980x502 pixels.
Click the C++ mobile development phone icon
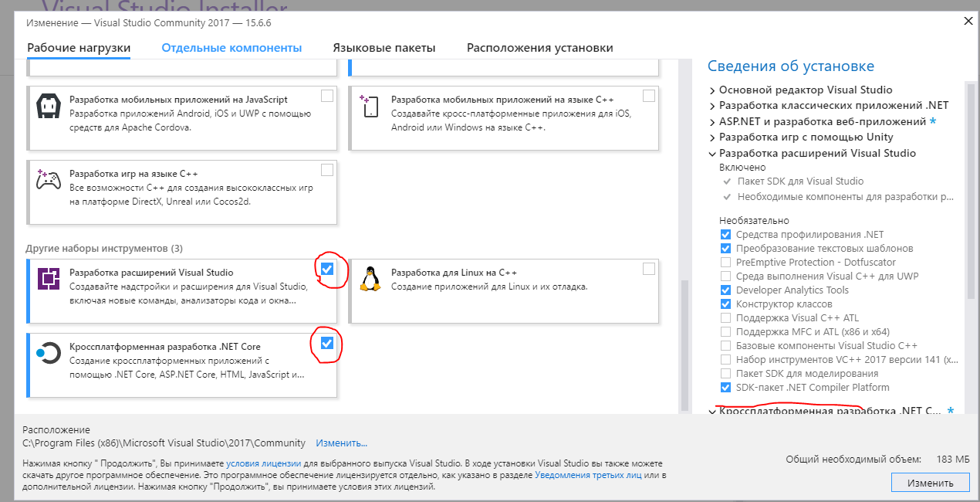click(x=370, y=106)
